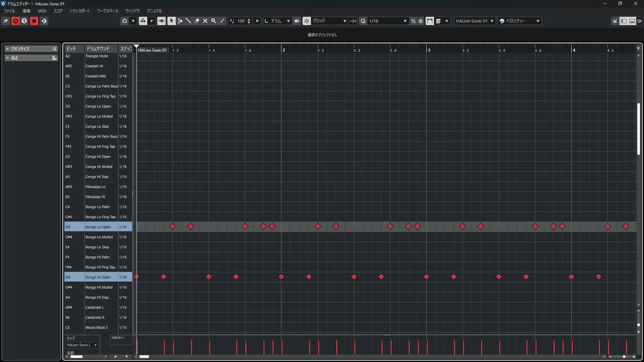Image resolution: width=644 pixels, height=362 pixels.
Task: Select the Bongo Lo Open drum row
Action: (x=98, y=227)
